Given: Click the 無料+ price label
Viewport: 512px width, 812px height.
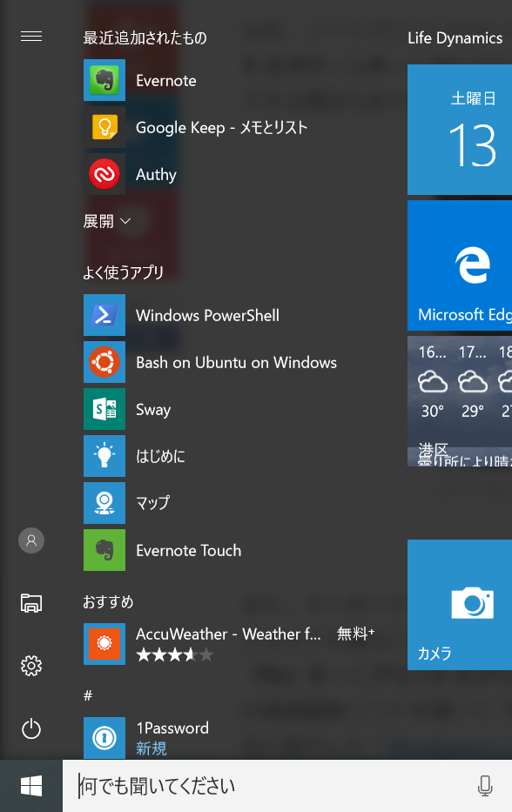Looking at the screenshot, I should pyautogui.click(x=355, y=634).
